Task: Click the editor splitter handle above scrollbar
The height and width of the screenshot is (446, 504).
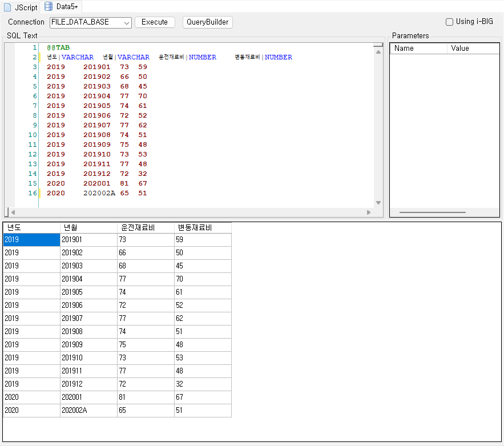Action: 378,45
